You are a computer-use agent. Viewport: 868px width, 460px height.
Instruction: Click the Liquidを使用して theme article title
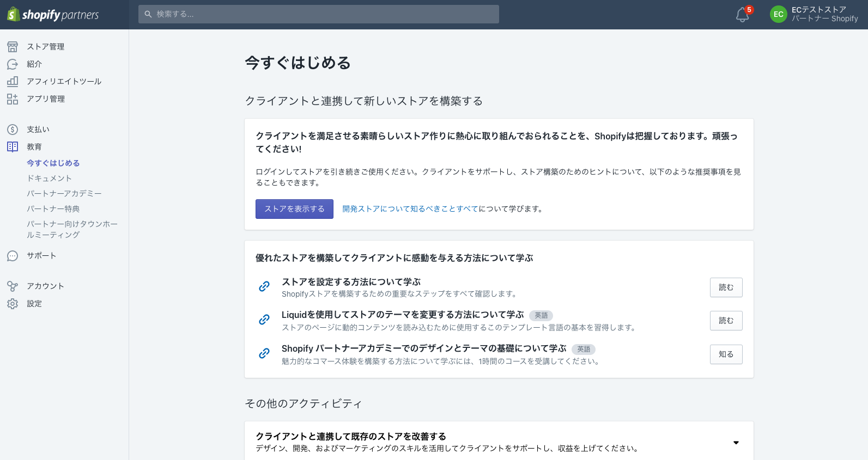coord(403,315)
